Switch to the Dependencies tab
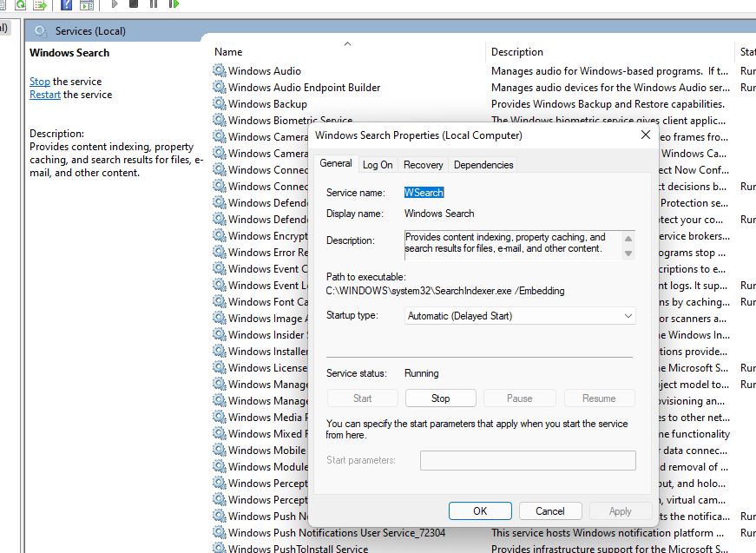The image size is (756, 553). click(x=482, y=164)
